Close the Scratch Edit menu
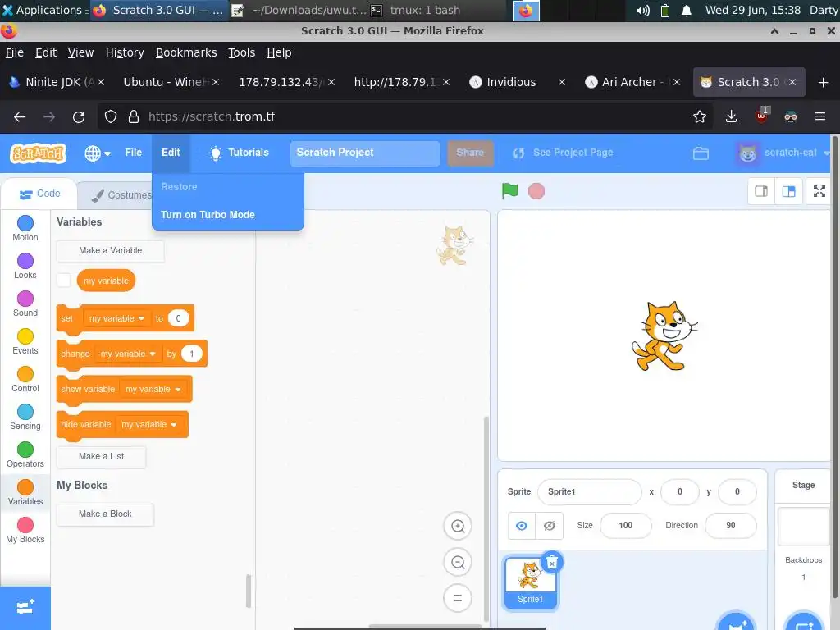 (x=171, y=153)
